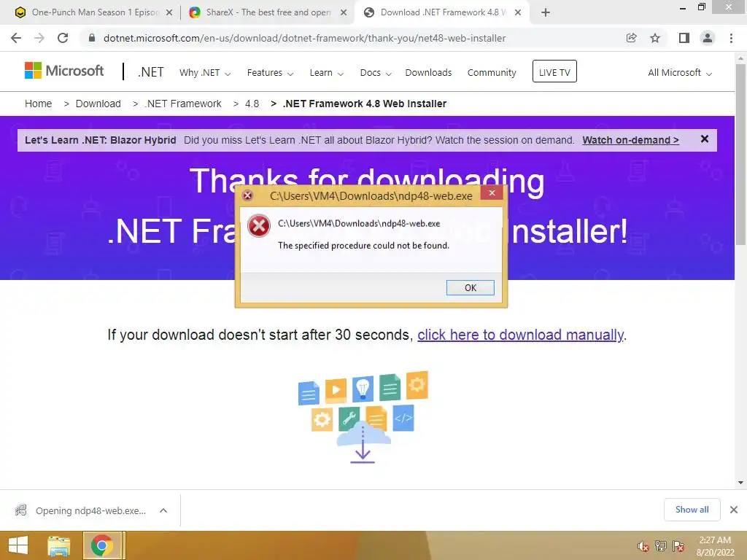Open Chrome's three-dot menu

point(731,38)
